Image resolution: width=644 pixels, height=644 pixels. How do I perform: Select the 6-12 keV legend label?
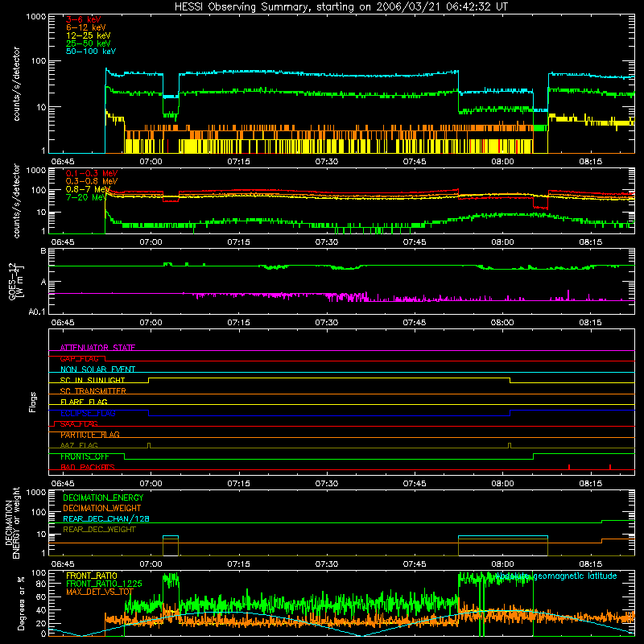[86, 27]
